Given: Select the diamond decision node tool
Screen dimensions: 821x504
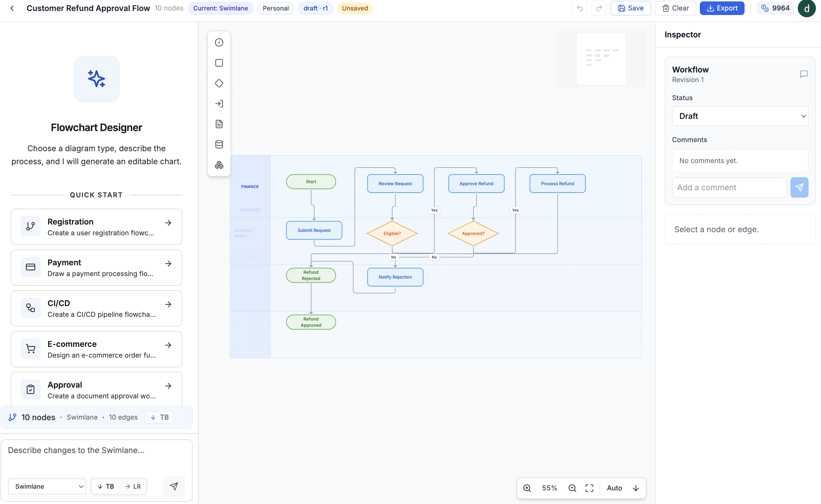Looking at the screenshot, I should [219, 83].
